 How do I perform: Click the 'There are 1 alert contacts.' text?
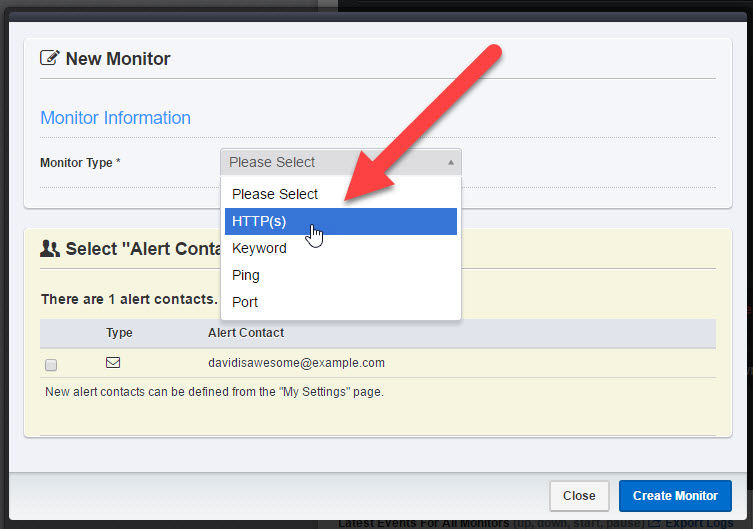pyautogui.click(x=129, y=299)
